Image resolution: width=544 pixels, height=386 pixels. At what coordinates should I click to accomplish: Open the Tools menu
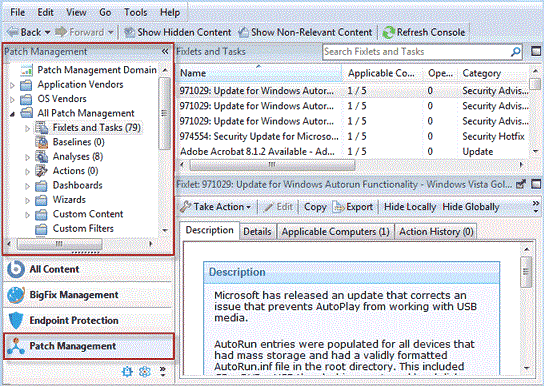(x=136, y=12)
